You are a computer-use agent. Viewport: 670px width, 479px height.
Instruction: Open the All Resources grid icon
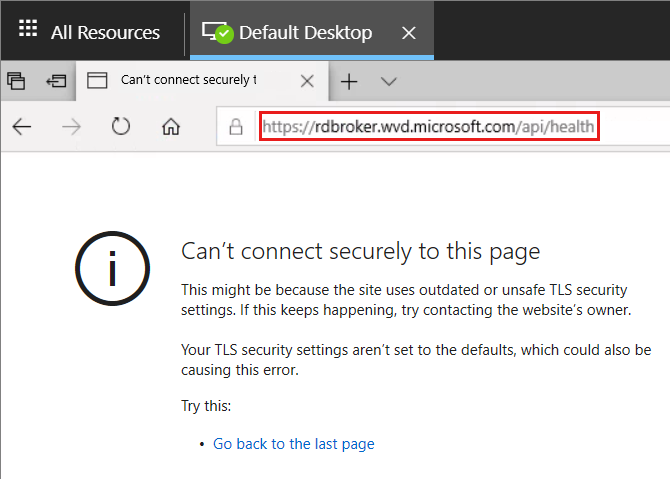(29, 32)
